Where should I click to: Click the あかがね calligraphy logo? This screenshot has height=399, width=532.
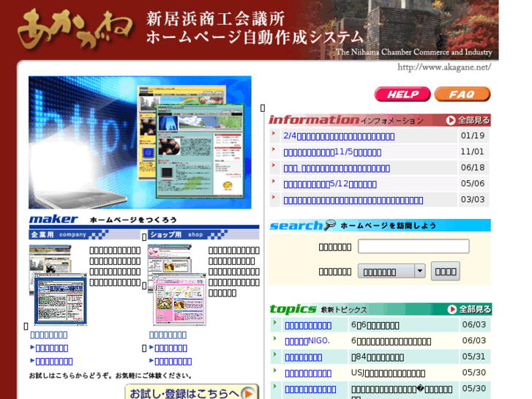[75, 29]
